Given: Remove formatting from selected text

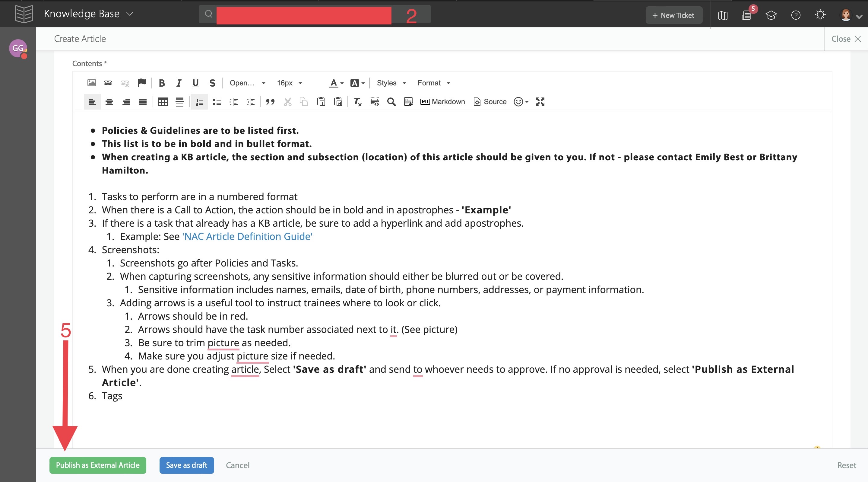Looking at the screenshot, I should [x=357, y=102].
